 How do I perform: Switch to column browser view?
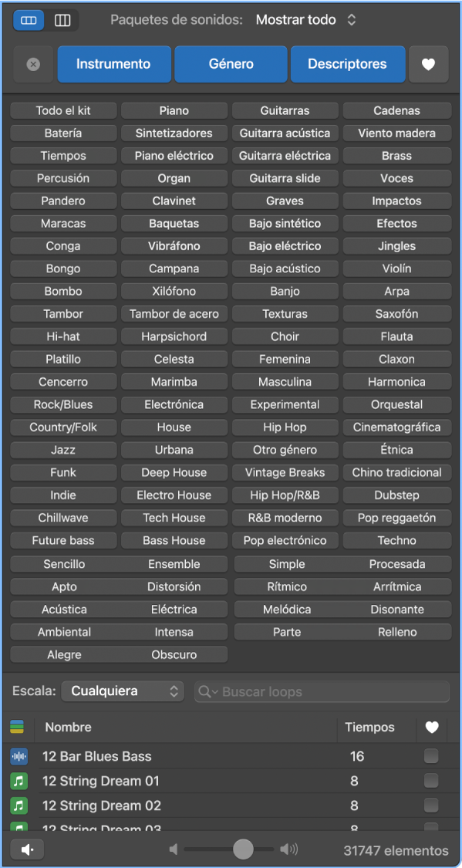pos(62,20)
